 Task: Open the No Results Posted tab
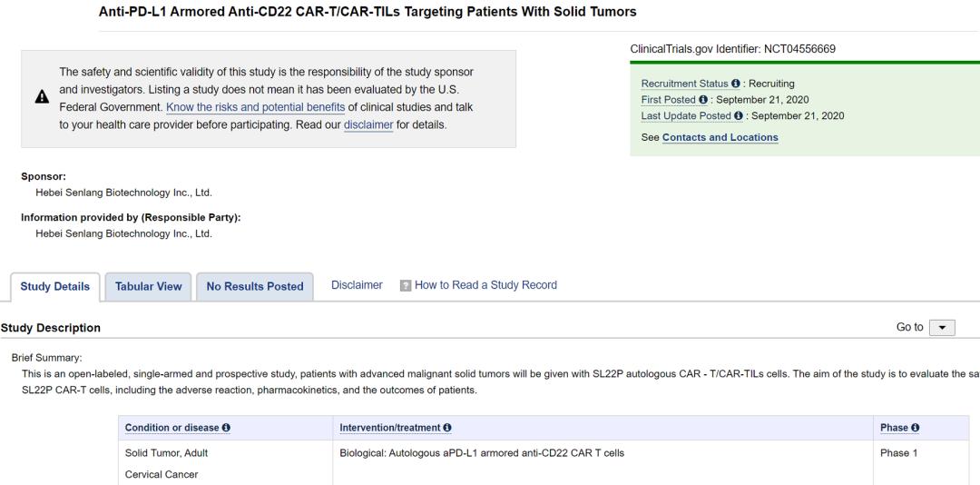(x=255, y=286)
